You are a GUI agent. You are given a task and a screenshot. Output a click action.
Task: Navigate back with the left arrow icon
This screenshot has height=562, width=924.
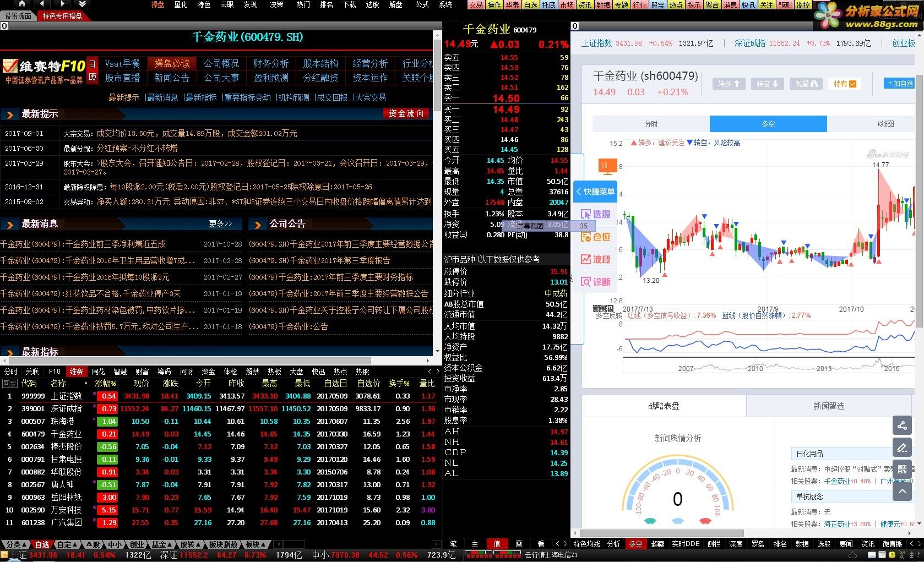(42, 4)
